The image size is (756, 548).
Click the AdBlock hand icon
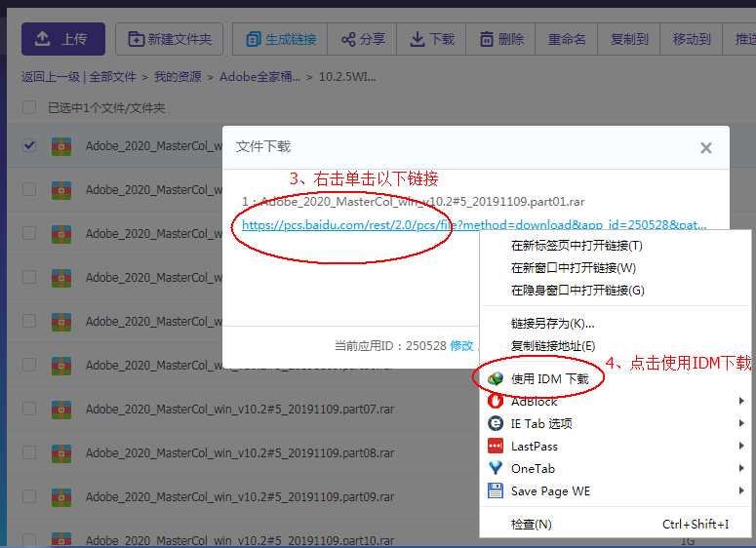[496, 401]
